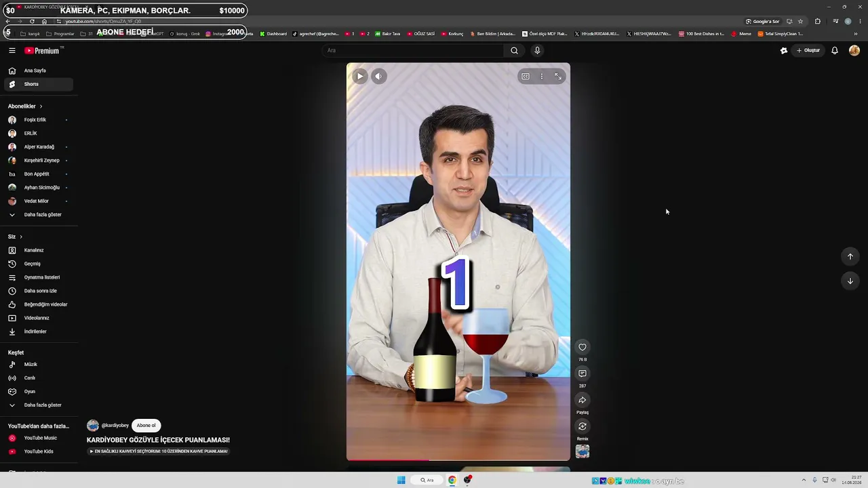Open Bon Appétit subscription channel

coord(38,174)
